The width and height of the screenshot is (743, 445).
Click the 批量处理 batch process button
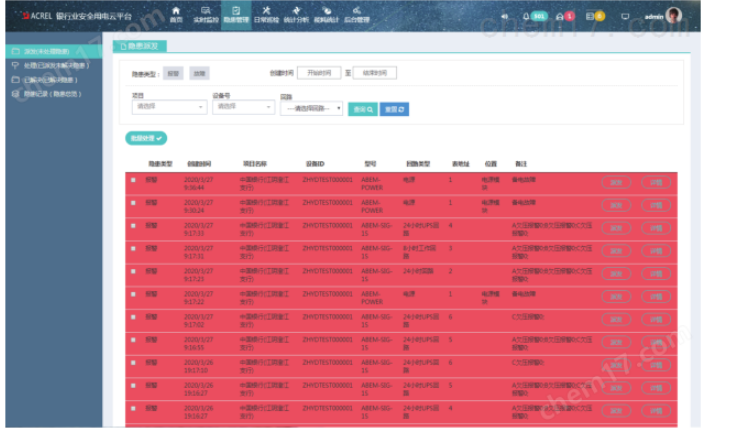(x=146, y=138)
